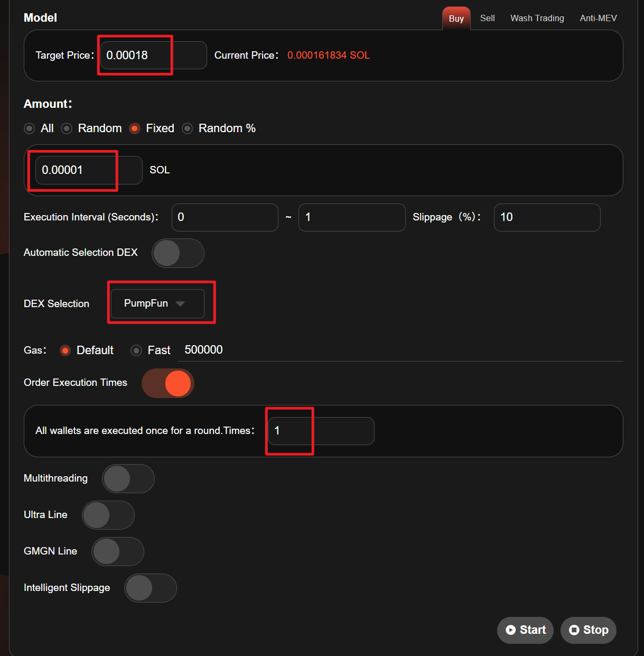Screen dimensions: 644x656
Task: Click the round Times input field
Action: [x=321, y=431]
